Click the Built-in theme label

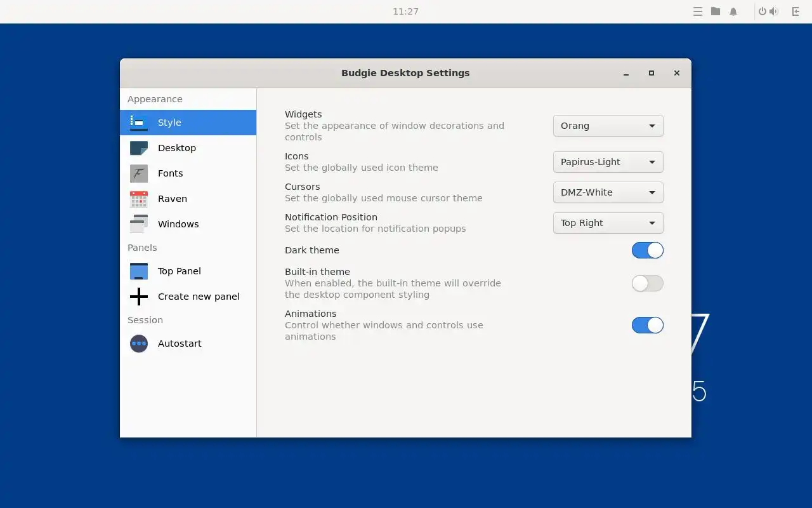pos(317,272)
